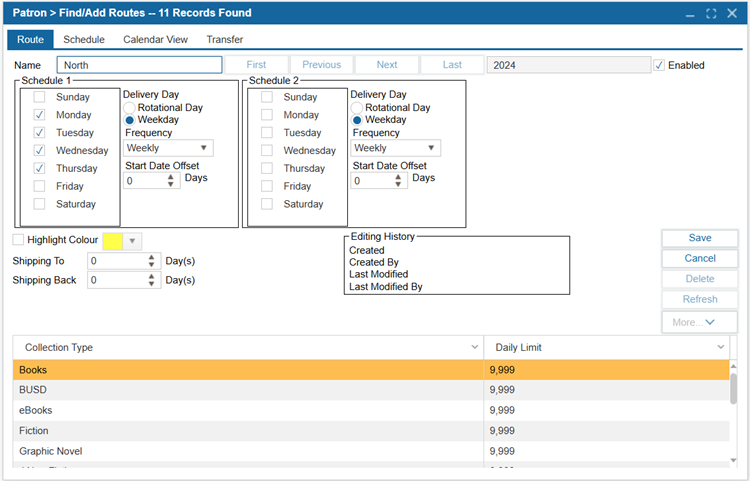Toggle the Enabled checkbox
Image resolution: width=750 pixels, height=481 pixels.
659,65
